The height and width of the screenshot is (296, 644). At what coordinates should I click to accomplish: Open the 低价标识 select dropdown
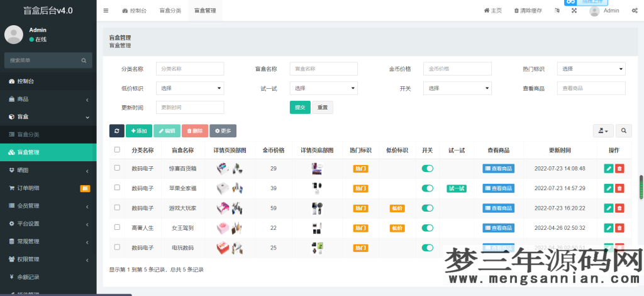(x=190, y=88)
